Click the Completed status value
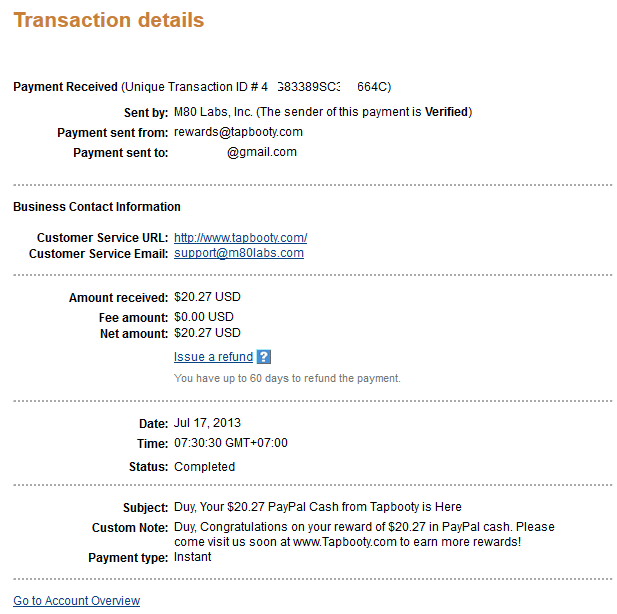This screenshot has height=614, width=617. [204, 466]
